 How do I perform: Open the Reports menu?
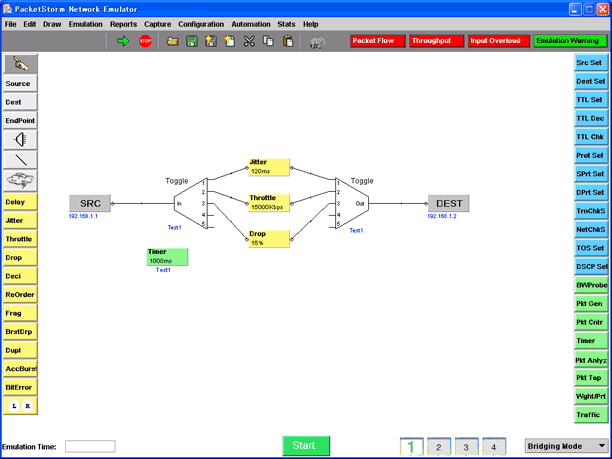coord(123,24)
